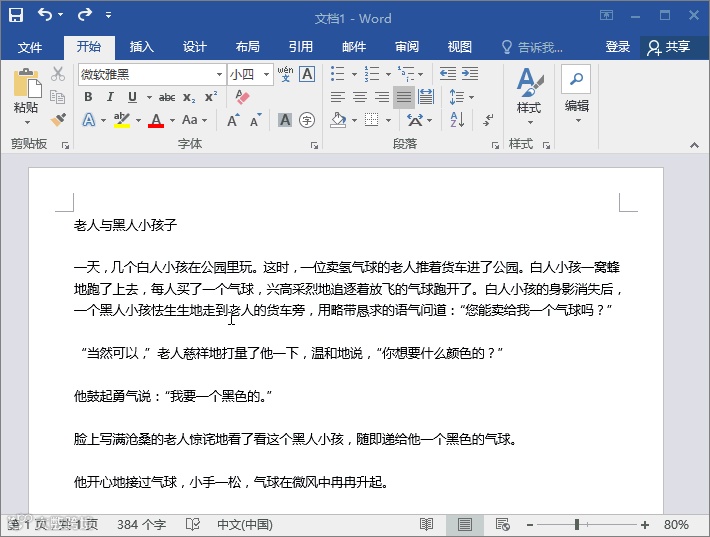The height and width of the screenshot is (537, 710).
Task: Click the Paste clipboard icon
Action: click(x=26, y=84)
